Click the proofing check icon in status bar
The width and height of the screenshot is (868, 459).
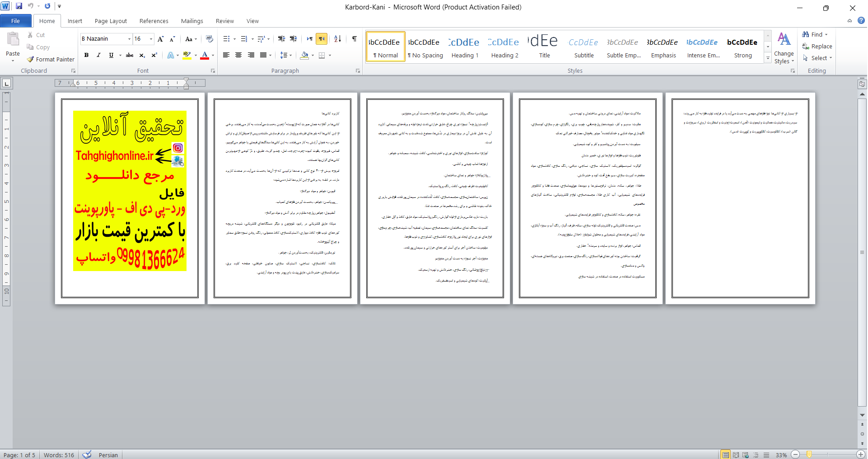tap(87, 454)
